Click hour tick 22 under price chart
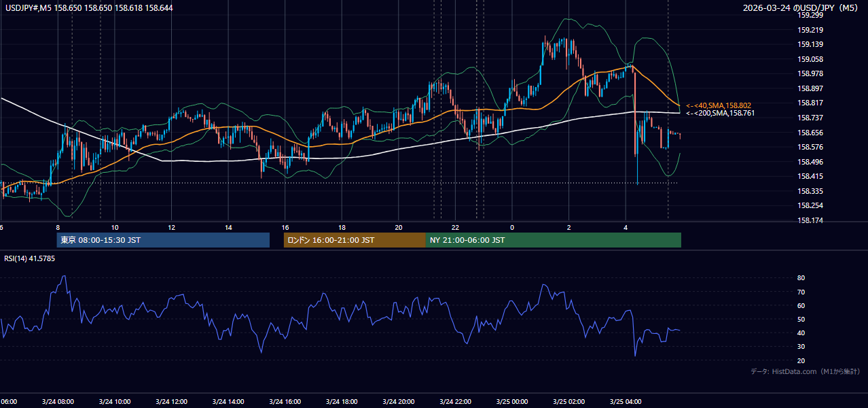The width and height of the screenshot is (868, 408). coord(456,227)
